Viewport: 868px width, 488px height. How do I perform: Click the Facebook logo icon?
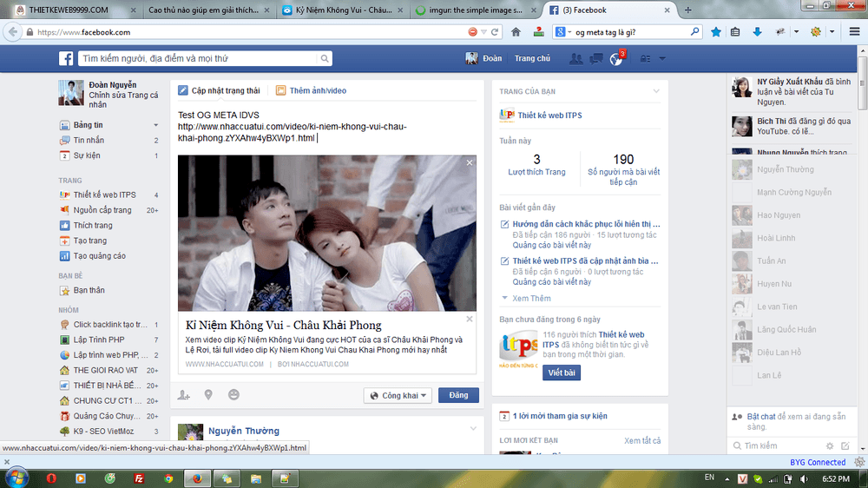(66, 58)
